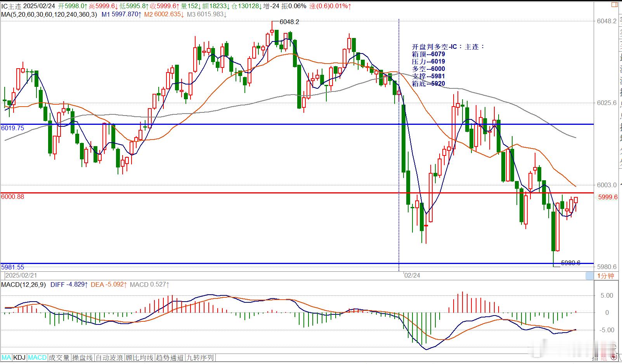The height and width of the screenshot is (364, 622).
Task: Click the 箱顶--6079 annotation line
Action: click(428, 54)
